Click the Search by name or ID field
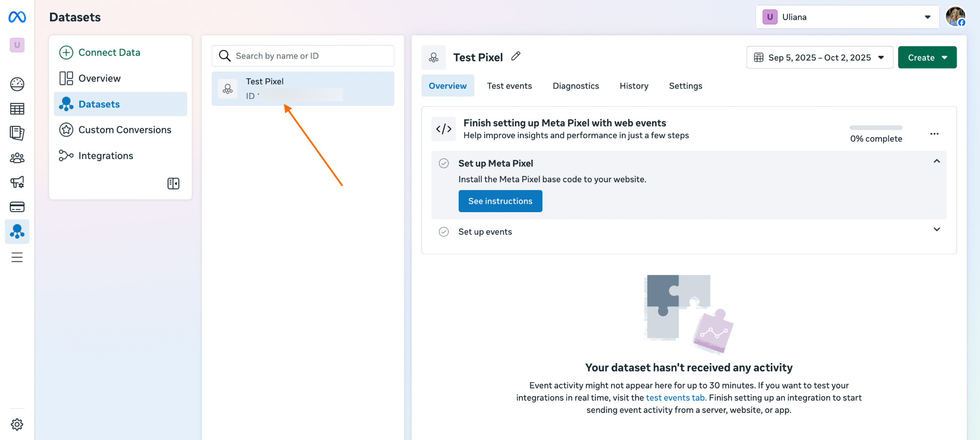The width and height of the screenshot is (980, 440). [x=303, y=56]
